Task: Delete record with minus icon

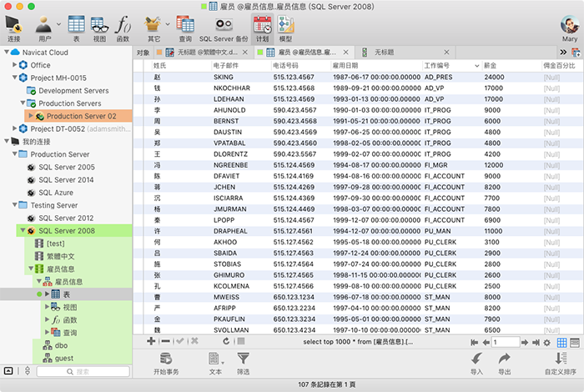Action: click(x=166, y=341)
